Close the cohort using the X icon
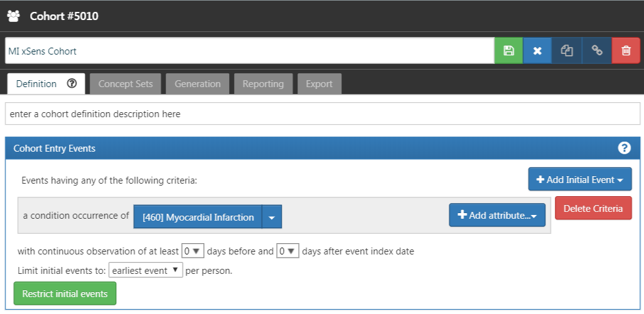 point(537,51)
